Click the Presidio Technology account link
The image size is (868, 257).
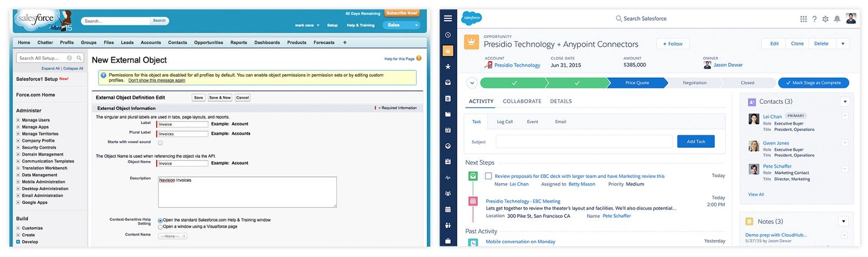[x=516, y=65]
